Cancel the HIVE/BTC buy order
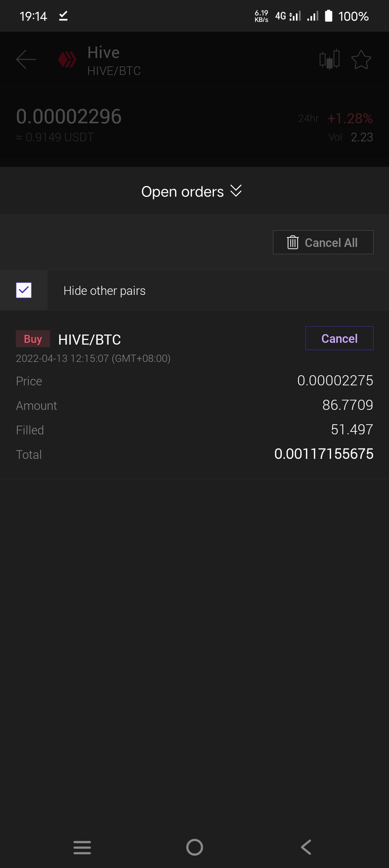Screen dimensions: 389x868 (339, 338)
